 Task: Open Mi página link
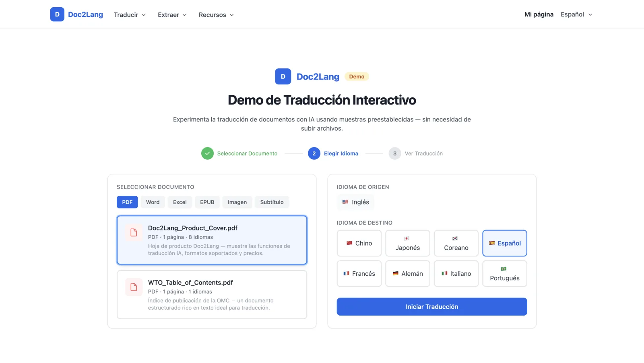click(539, 14)
